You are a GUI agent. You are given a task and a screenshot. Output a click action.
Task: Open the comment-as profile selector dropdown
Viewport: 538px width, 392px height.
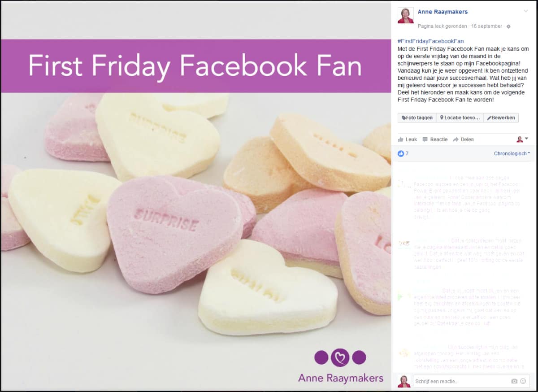[x=522, y=139]
